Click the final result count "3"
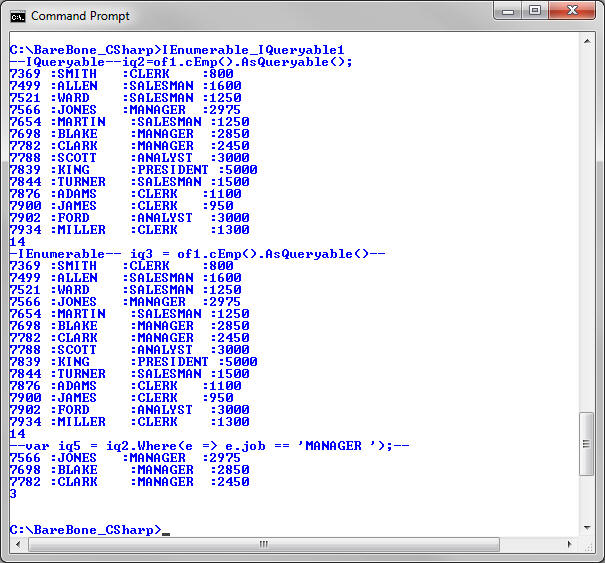The image size is (605, 563). (x=13, y=494)
